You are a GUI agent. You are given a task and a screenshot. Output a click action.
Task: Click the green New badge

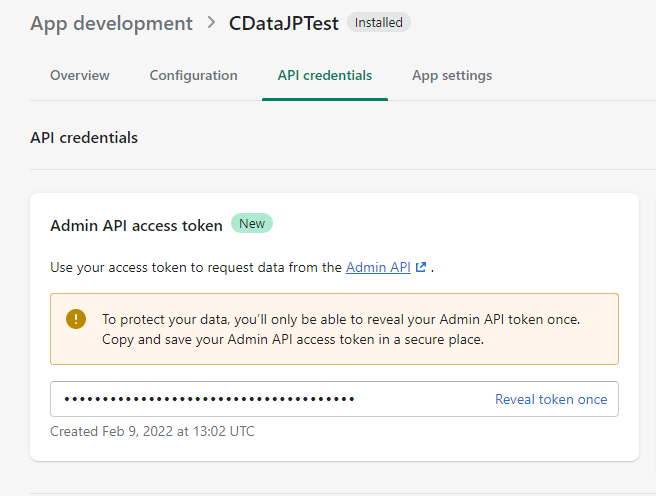[252, 224]
